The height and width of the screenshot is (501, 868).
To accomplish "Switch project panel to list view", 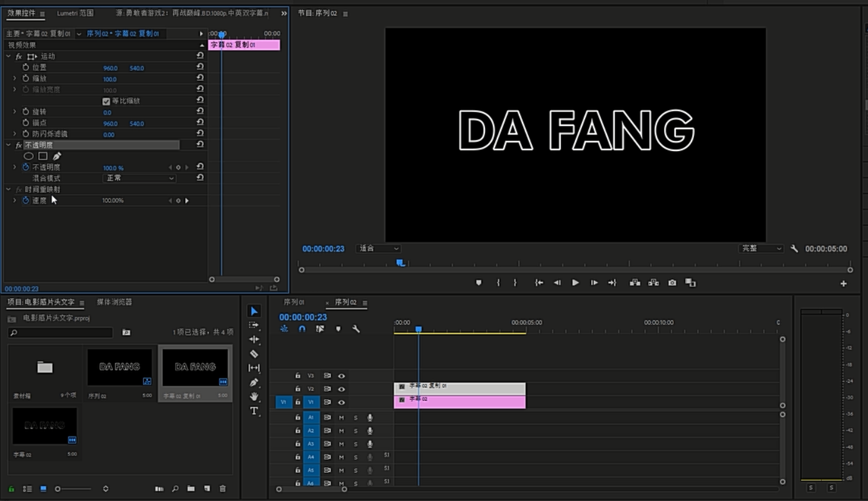I will [x=28, y=488].
